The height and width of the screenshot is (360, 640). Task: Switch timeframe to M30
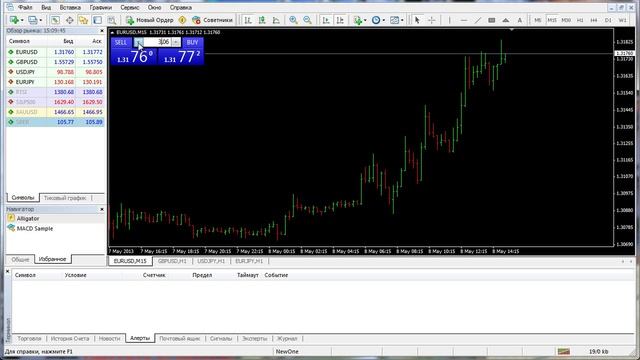(x=566, y=20)
